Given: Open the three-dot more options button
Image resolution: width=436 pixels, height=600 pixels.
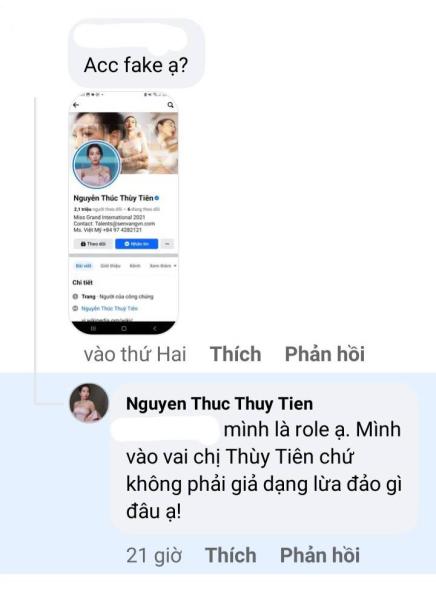Looking at the screenshot, I should (x=167, y=244).
